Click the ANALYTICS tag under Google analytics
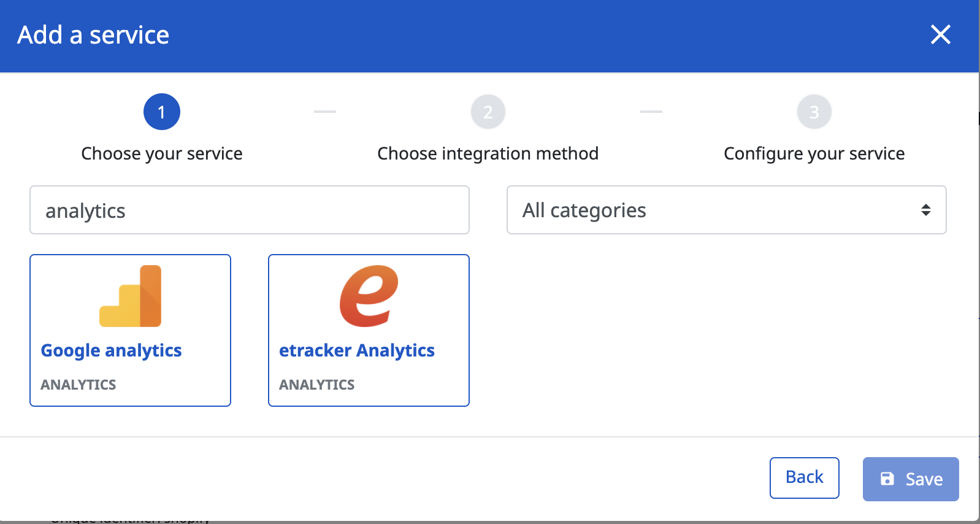The width and height of the screenshot is (980, 524). click(78, 385)
